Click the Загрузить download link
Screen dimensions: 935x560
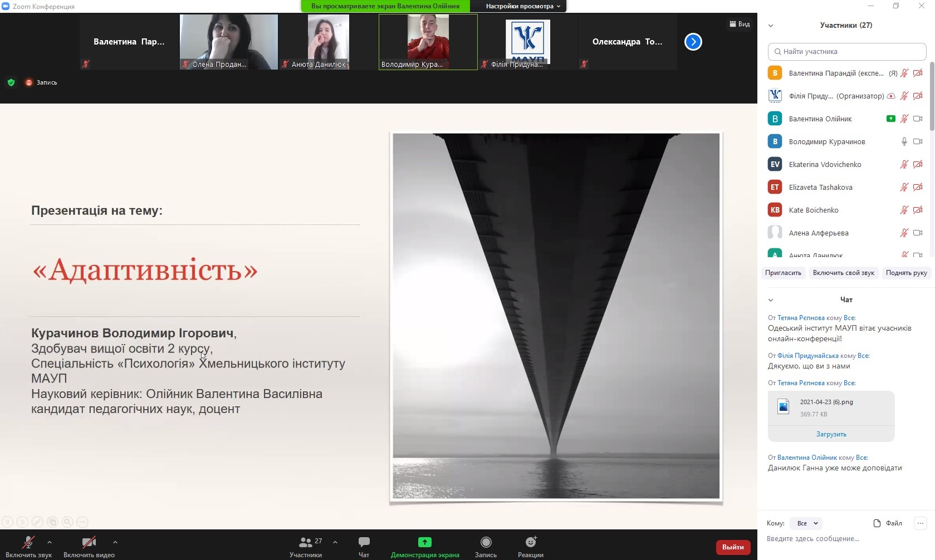click(831, 434)
